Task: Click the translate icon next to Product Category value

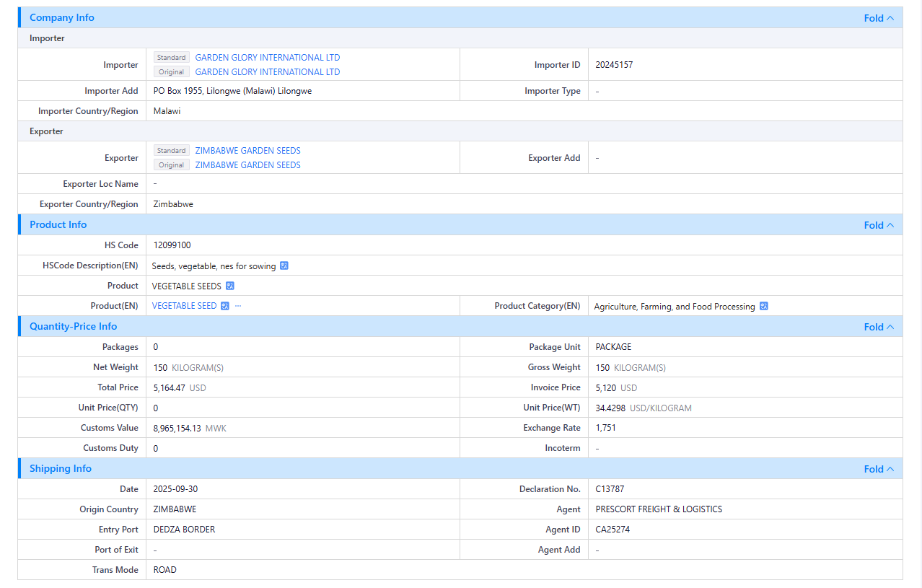Action: pyautogui.click(x=764, y=306)
